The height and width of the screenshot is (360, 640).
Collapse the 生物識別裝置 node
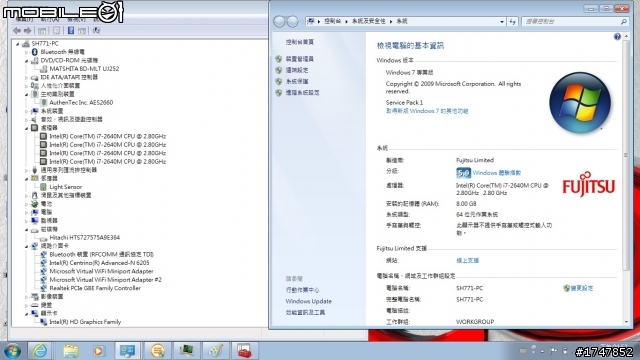click(27, 94)
